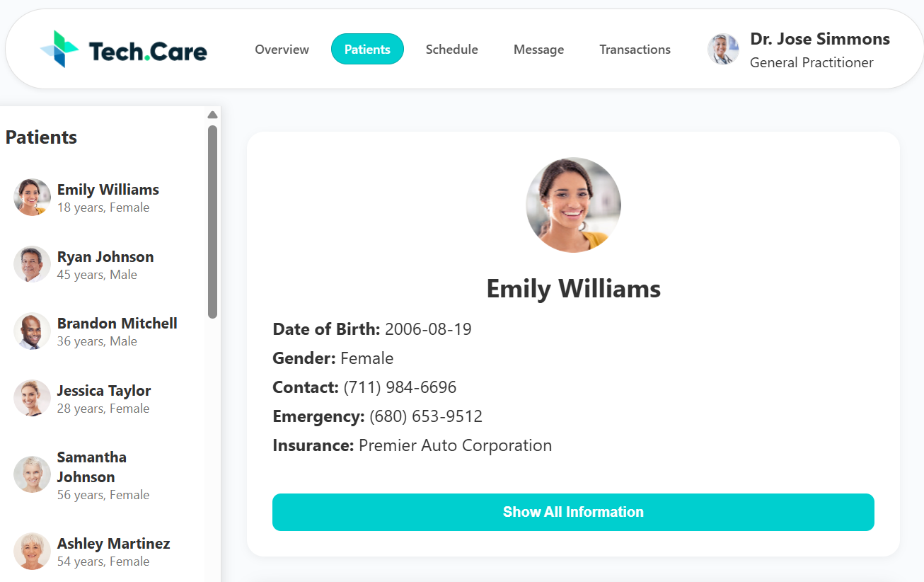Screen dimensions: 924x582
Task: Select Ryan Johnson's avatar in list
Action: click(x=32, y=265)
